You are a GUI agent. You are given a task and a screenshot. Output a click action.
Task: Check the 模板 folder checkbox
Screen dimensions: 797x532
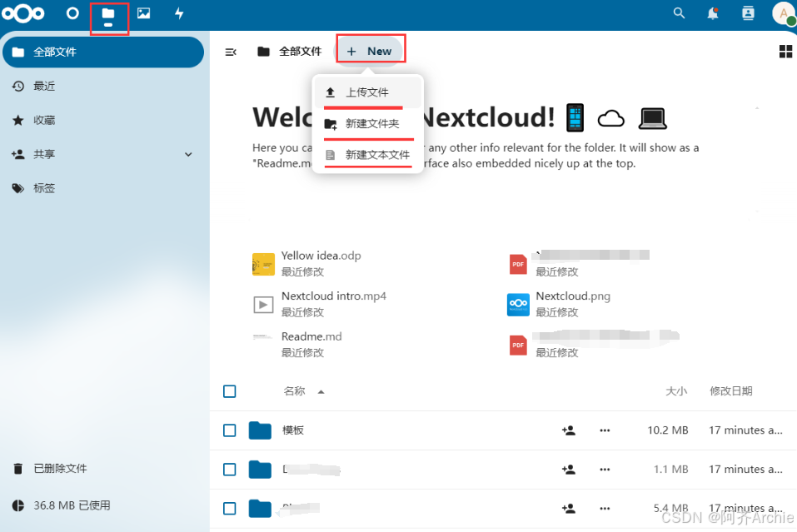point(230,430)
